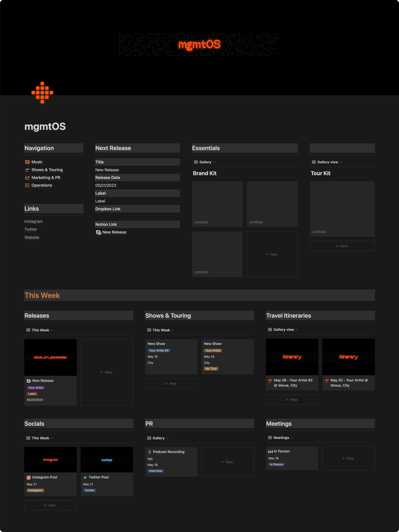
Task: Open the Website link under Links
Action: 32,237
